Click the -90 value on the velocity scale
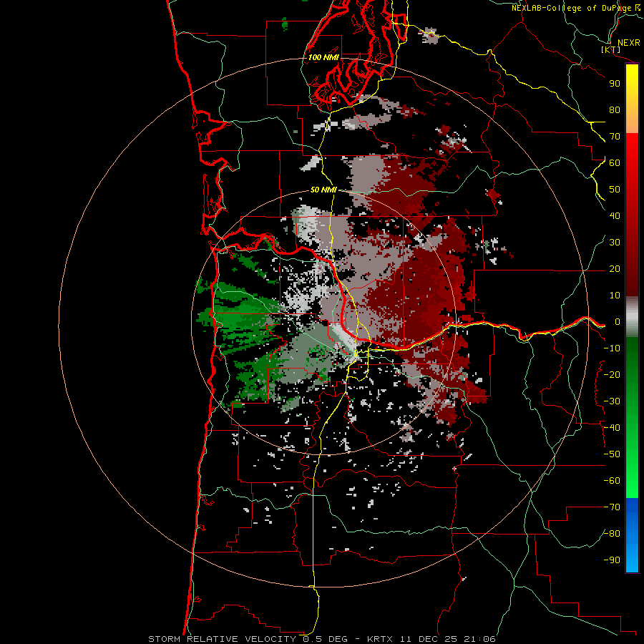Image resolution: width=644 pixels, height=644 pixels. (612, 560)
